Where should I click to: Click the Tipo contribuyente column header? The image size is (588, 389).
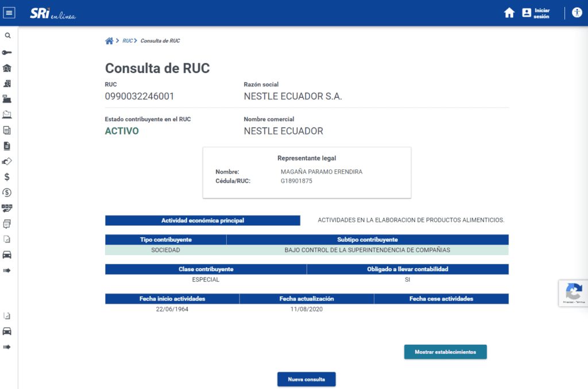coord(166,240)
